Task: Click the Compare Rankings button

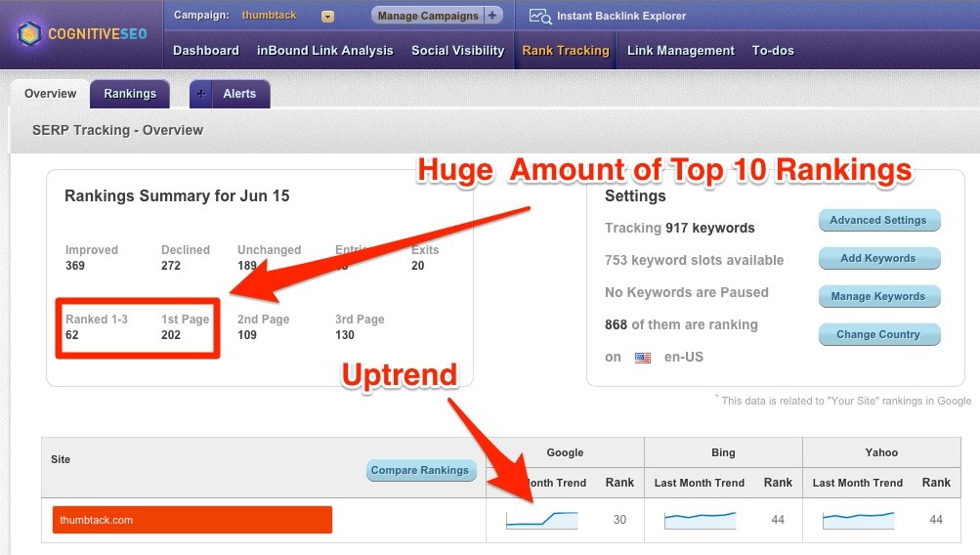Action: [x=420, y=470]
